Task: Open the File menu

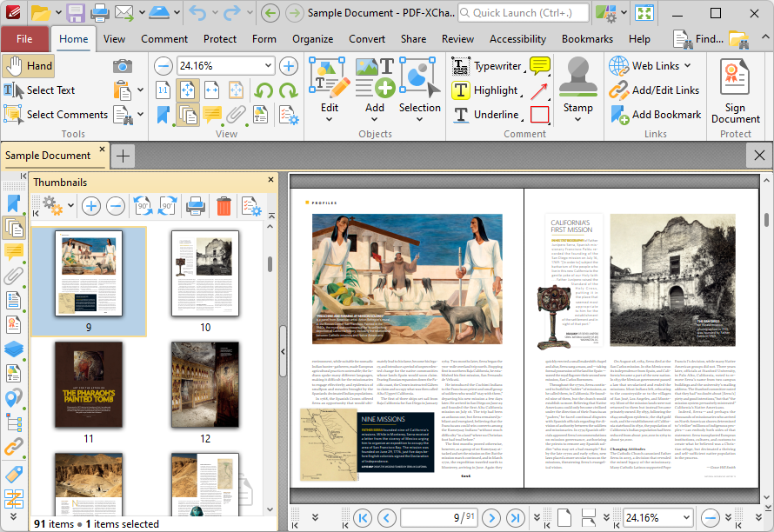Action: pos(24,39)
